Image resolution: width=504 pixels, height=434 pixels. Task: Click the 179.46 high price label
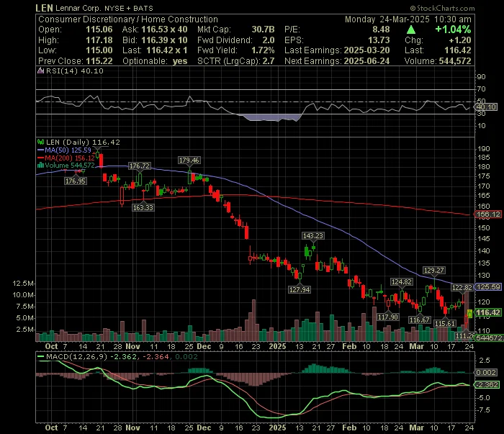(189, 160)
